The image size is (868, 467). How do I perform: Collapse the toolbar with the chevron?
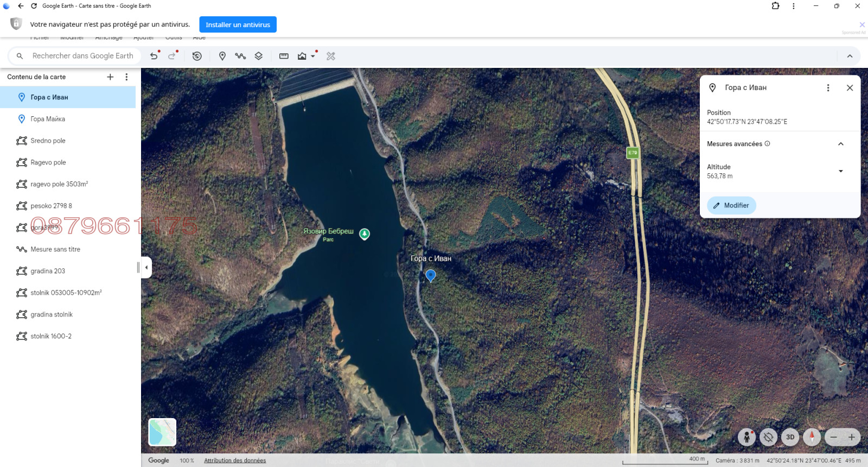click(x=850, y=56)
